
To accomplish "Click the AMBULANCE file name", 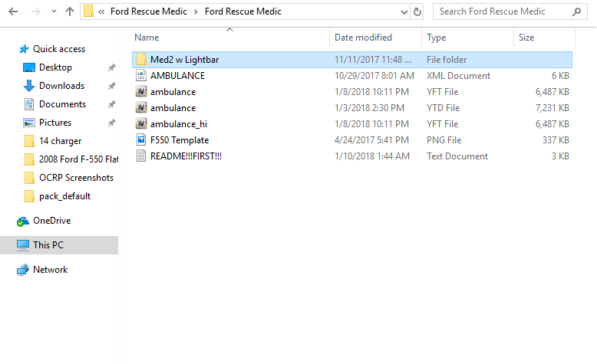I will [177, 76].
